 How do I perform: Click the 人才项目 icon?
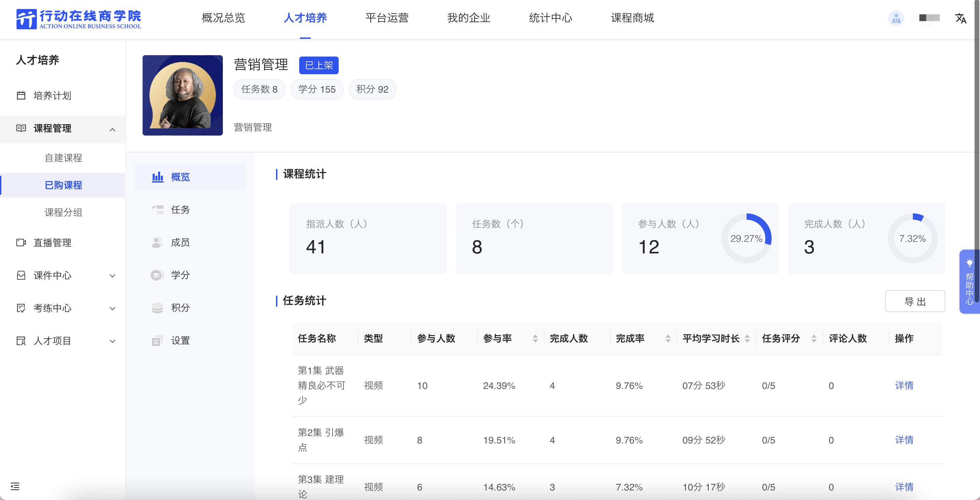[21, 341]
